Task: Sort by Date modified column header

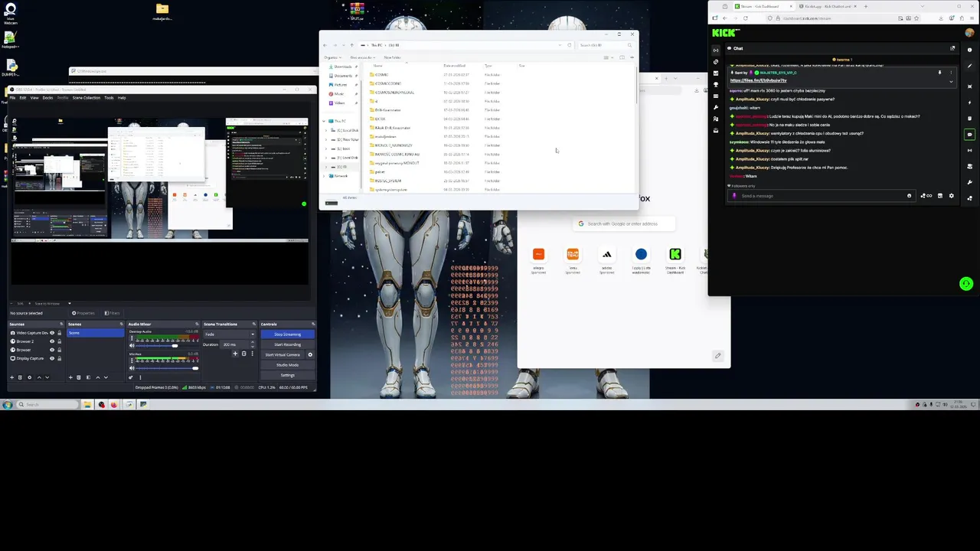Action: click(454, 66)
